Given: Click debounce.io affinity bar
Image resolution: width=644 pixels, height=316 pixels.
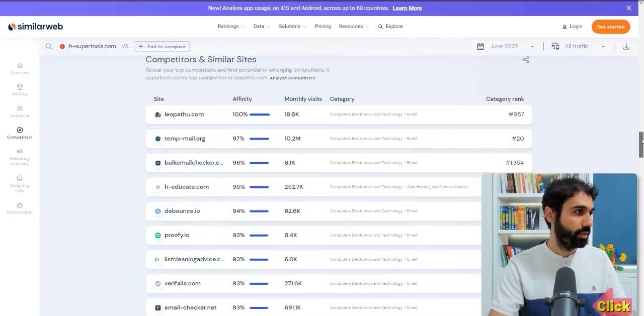Looking at the screenshot, I should pos(260,211).
